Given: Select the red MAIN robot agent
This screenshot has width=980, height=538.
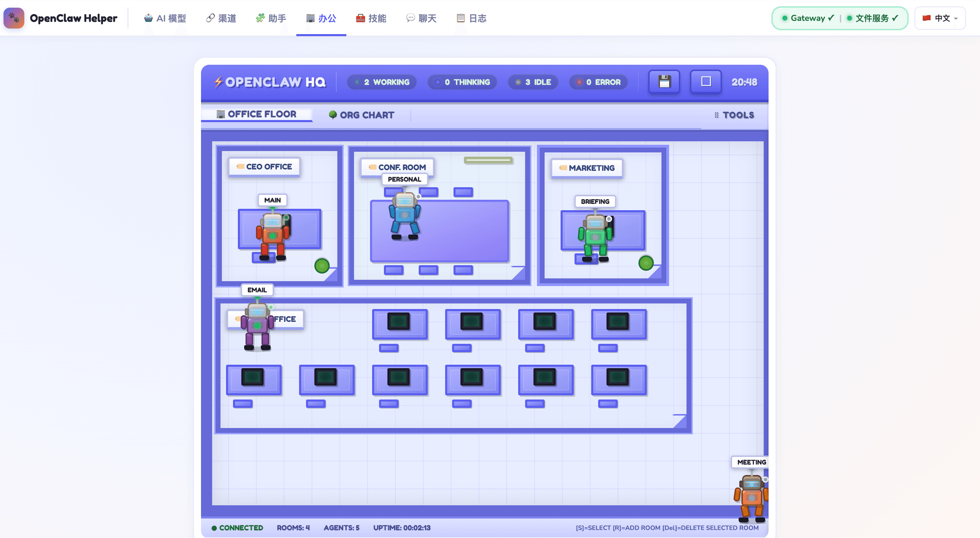Looking at the screenshot, I should (272, 236).
